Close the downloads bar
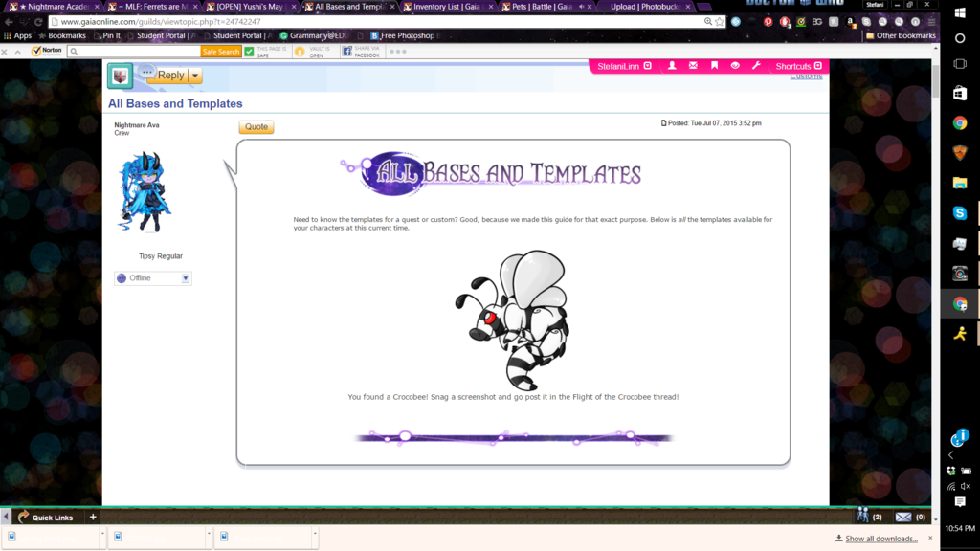 pyautogui.click(x=930, y=538)
